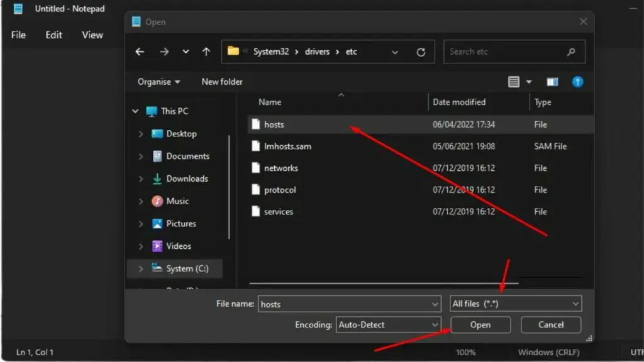Click the Open button
This screenshot has height=362, width=644.
point(480,325)
